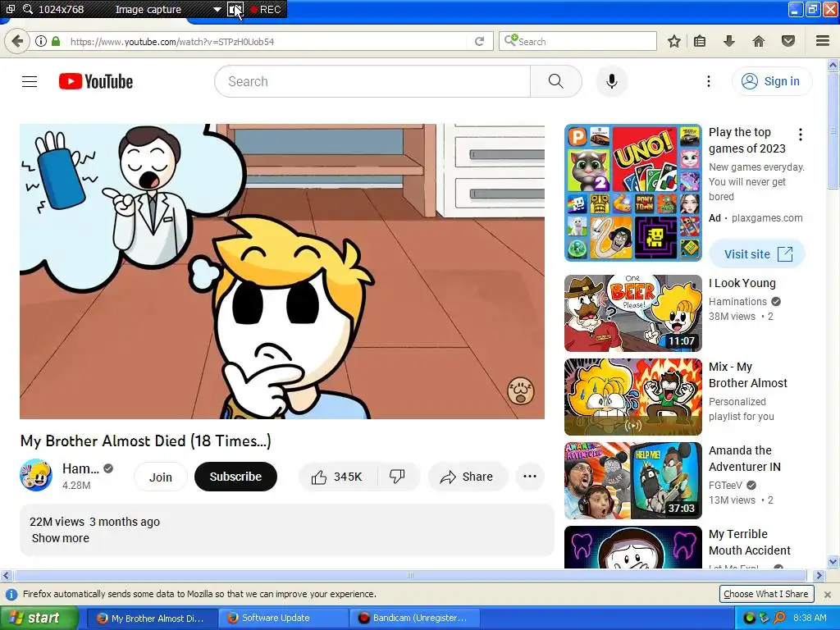Dismiss the Firefox data notification bar
Viewport: 840px width, 630px height.
click(827, 595)
